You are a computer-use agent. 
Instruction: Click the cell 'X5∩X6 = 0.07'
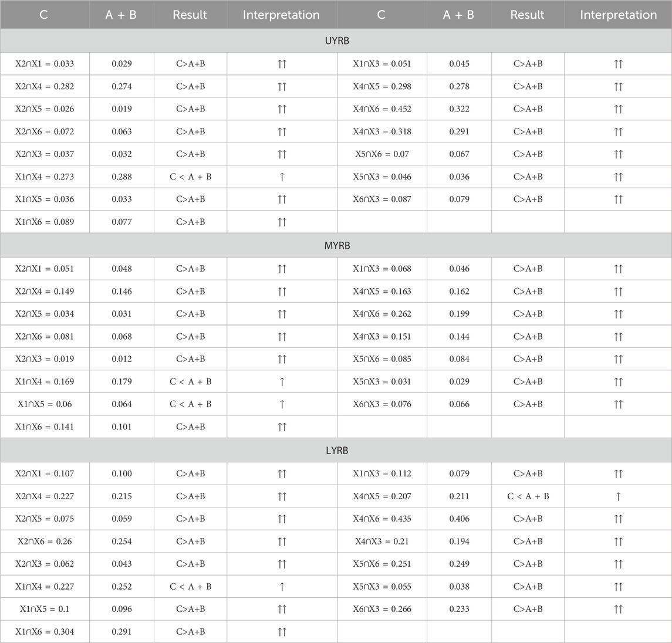click(382, 154)
